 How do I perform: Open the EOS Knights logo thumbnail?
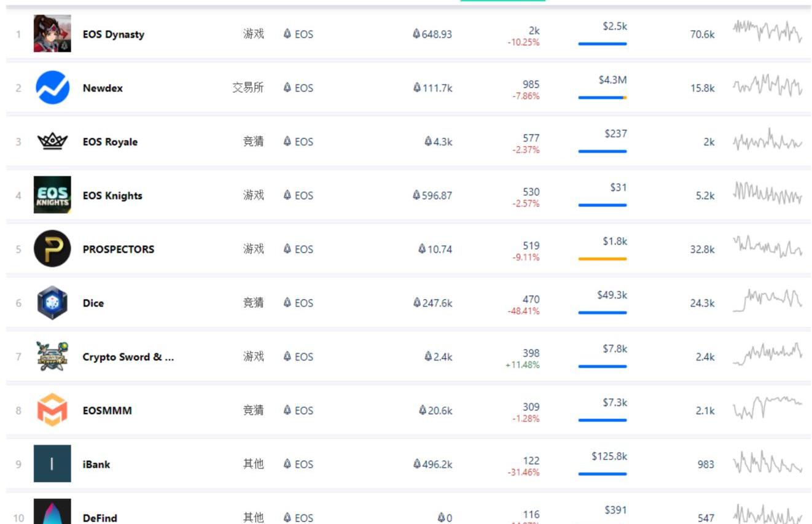(x=52, y=195)
